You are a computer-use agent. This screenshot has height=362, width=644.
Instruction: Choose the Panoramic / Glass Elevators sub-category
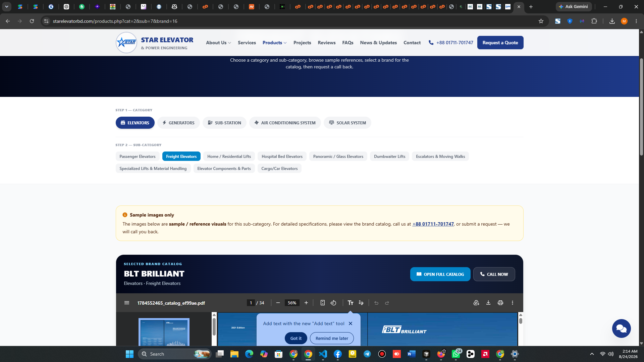[x=338, y=157]
